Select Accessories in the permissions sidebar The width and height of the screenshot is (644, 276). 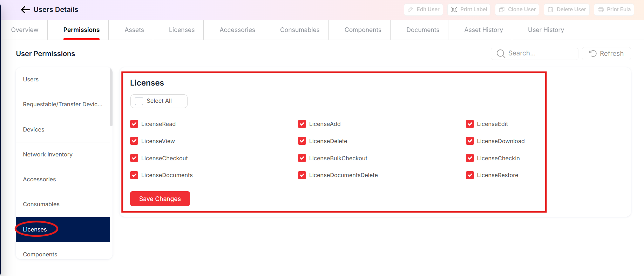coord(63,180)
